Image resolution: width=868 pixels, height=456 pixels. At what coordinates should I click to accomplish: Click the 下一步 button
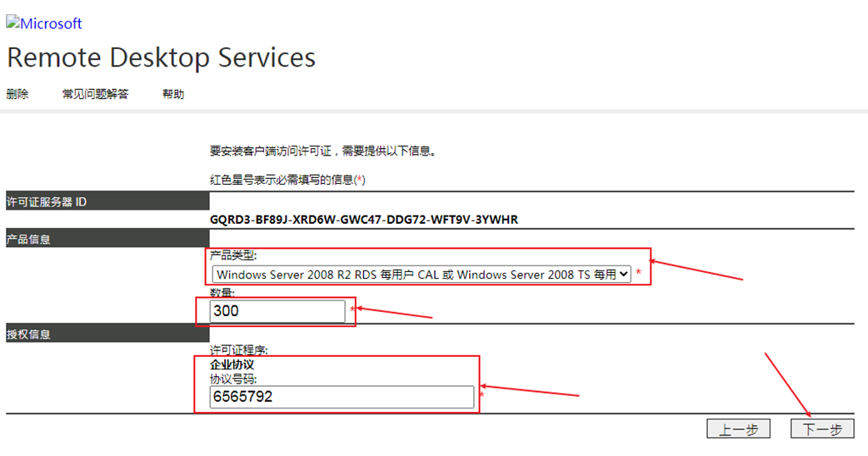coord(822,429)
